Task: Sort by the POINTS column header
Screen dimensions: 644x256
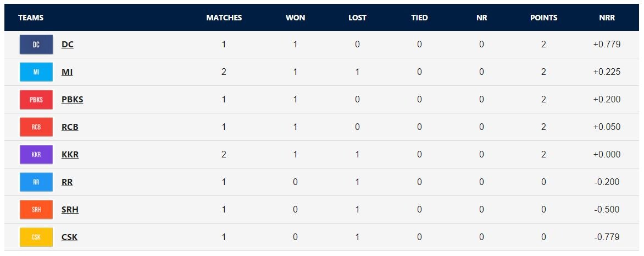Action: pyautogui.click(x=543, y=18)
